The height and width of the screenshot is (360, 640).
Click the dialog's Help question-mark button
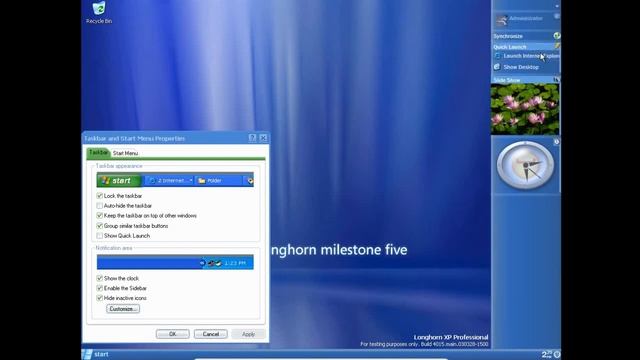point(253,138)
